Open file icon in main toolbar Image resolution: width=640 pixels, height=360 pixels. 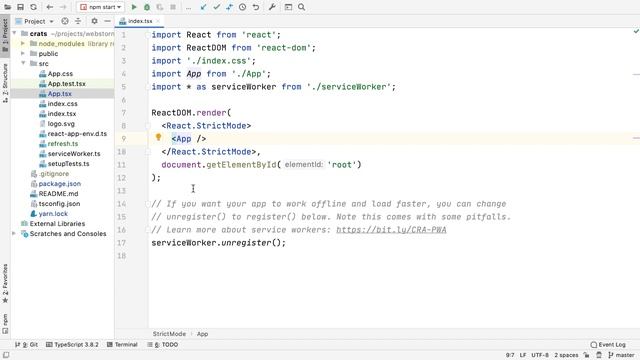point(7,7)
